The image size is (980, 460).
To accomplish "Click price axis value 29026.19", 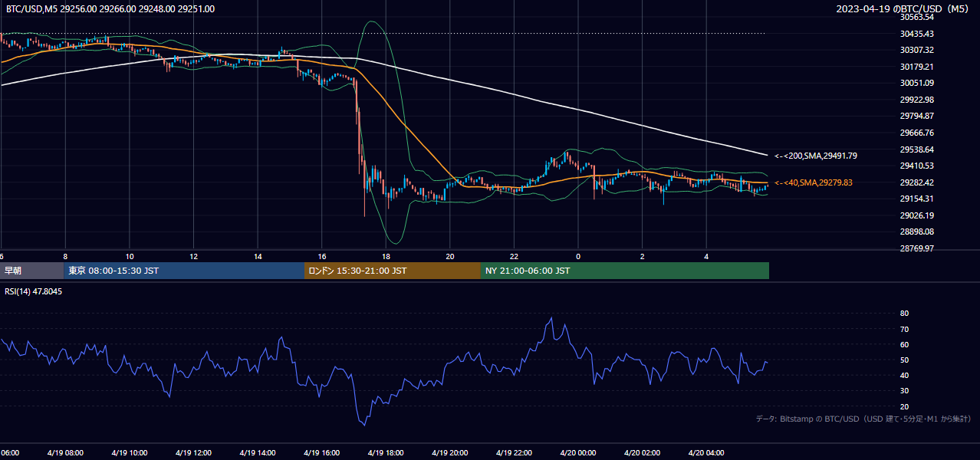I will click(917, 215).
